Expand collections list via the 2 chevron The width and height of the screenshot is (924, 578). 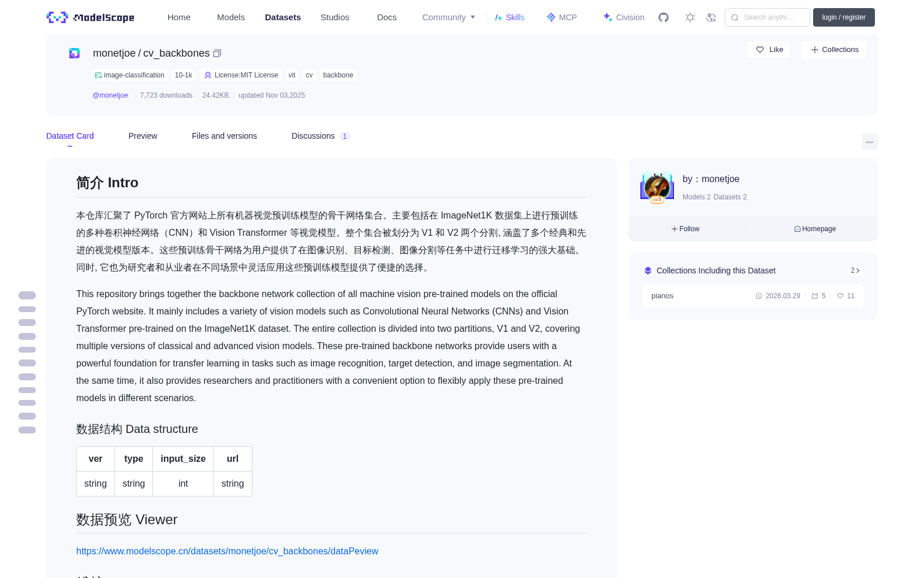pos(855,271)
